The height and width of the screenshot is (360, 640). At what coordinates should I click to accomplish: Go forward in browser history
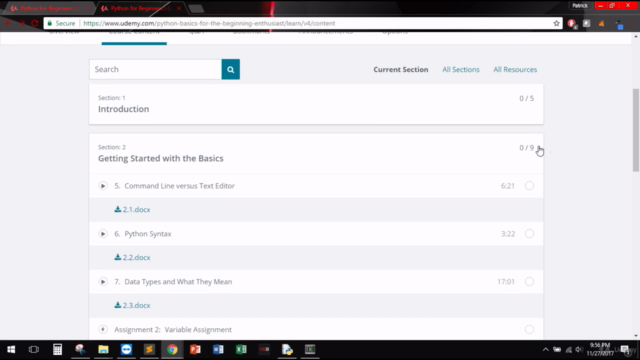point(21,23)
